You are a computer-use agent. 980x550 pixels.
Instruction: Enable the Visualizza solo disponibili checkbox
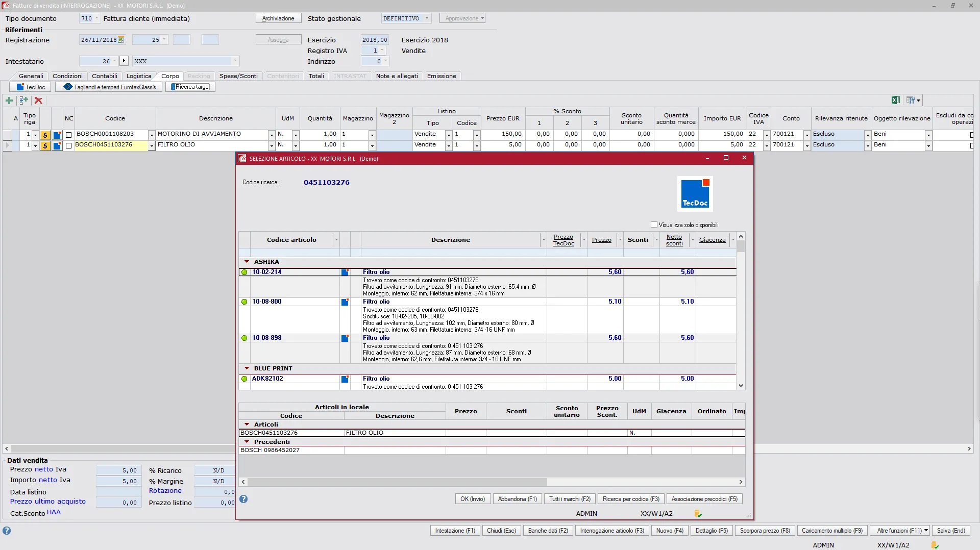coord(654,224)
